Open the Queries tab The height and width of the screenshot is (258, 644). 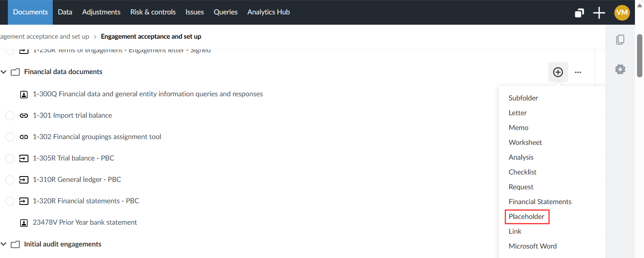click(x=225, y=12)
